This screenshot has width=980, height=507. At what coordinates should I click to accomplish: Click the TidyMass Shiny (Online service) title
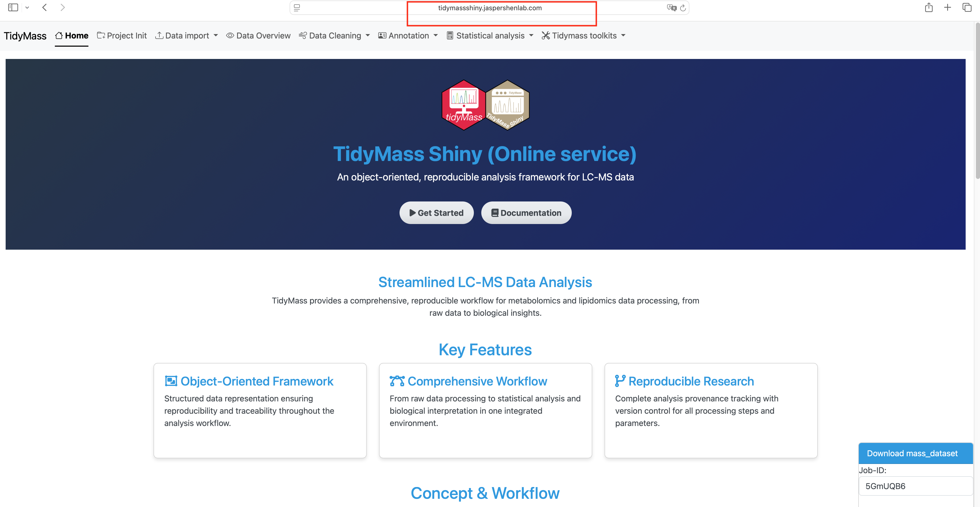[x=485, y=154]
